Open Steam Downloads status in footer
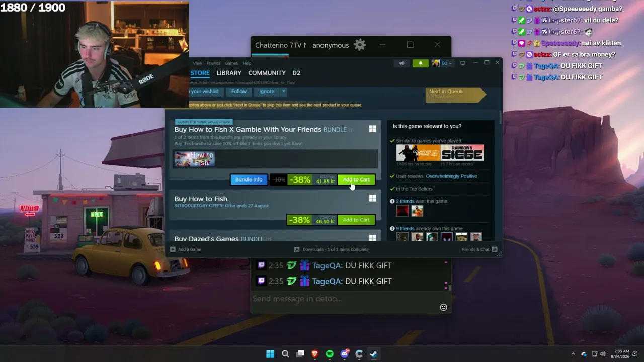 coord(331,249)
